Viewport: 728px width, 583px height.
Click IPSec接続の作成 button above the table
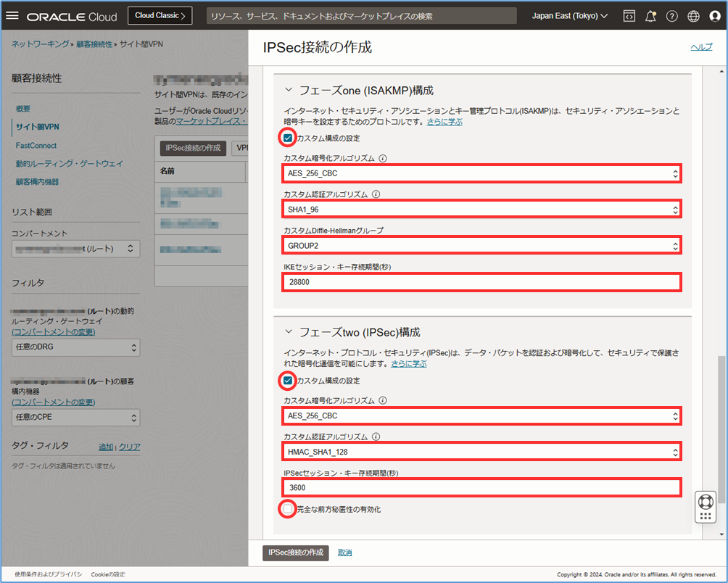(x=193, y=148)
